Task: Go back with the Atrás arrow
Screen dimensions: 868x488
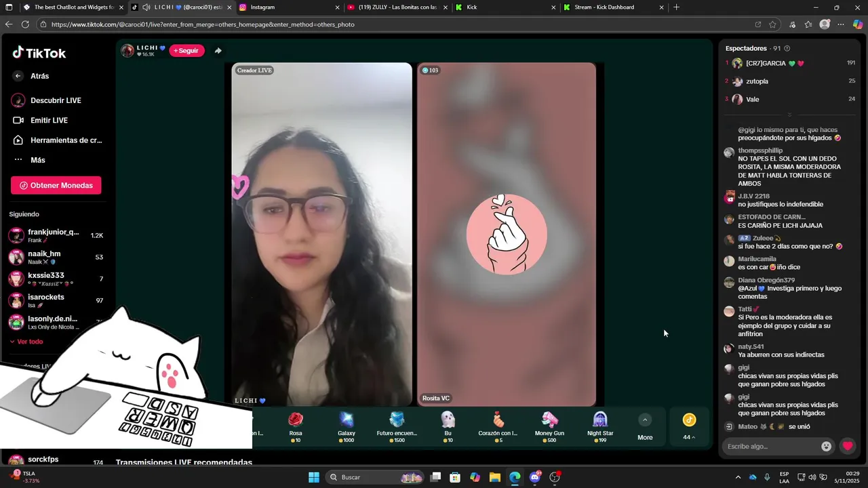Action: [18, 76]
